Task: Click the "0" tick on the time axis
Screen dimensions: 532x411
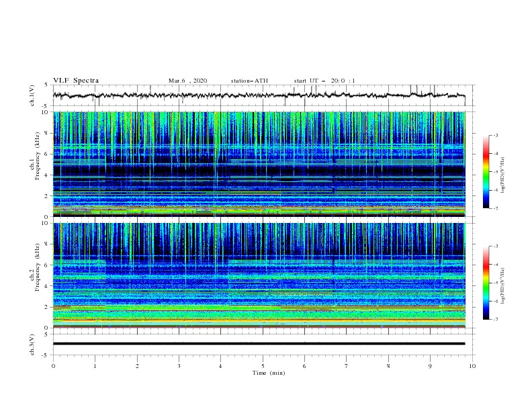Action: [x=53, y=366]
